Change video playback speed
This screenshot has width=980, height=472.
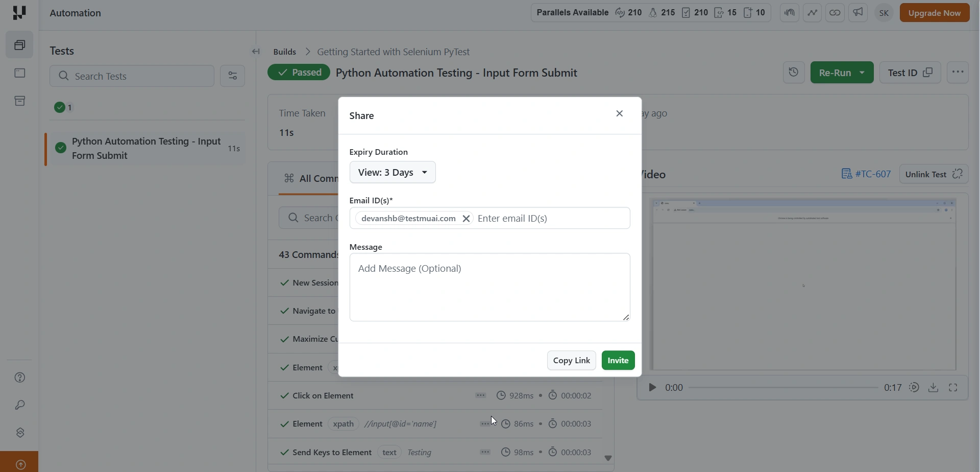(x=914, y=388)
